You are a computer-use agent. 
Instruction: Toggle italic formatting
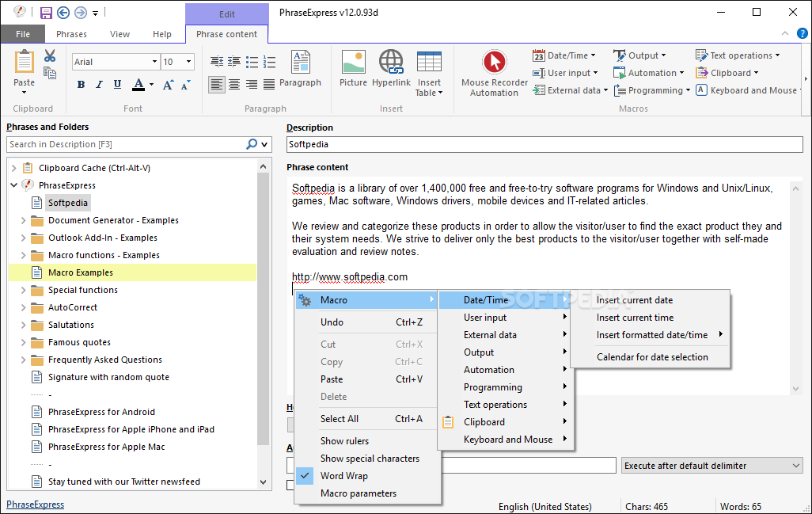(99, 85)
